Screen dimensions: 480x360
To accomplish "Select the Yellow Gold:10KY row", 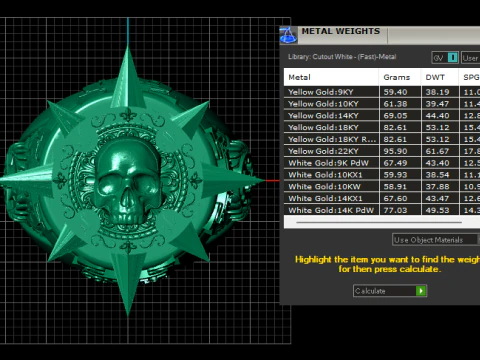I will pos(382,104).
